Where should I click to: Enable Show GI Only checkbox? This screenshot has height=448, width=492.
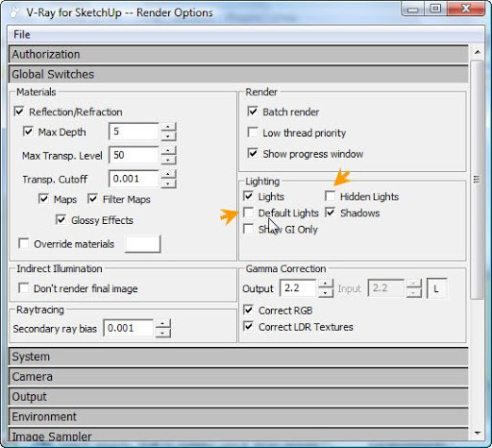tap(248, 229)
